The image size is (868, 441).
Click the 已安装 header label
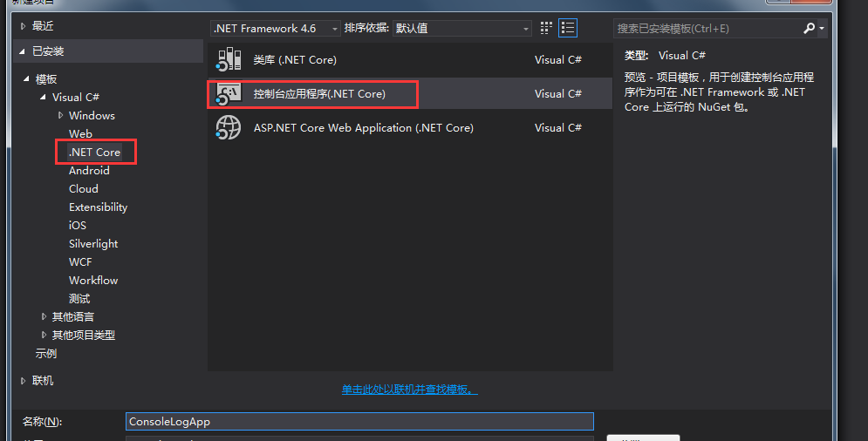coord(48,51)
